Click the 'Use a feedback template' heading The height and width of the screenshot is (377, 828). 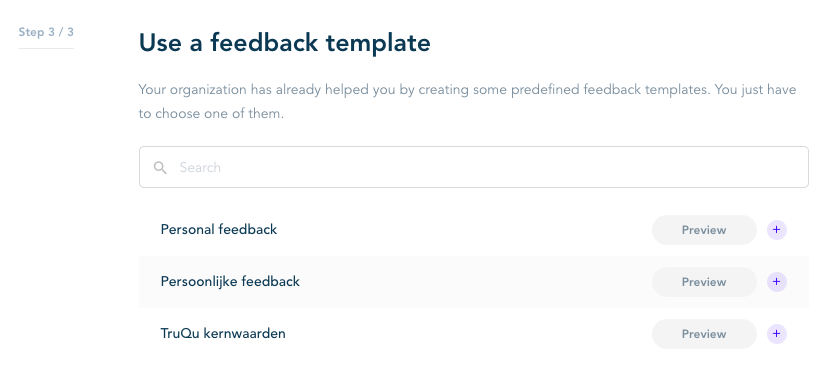(x=285, y=43)
